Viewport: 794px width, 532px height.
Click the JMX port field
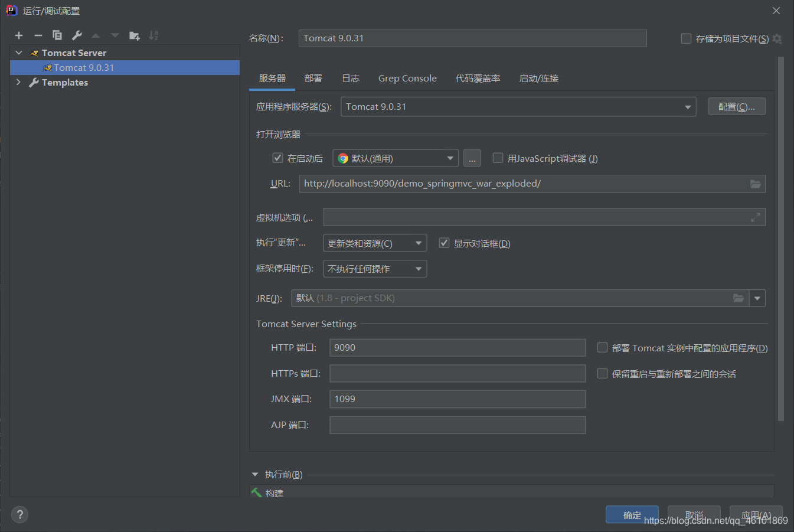point(458,399)
